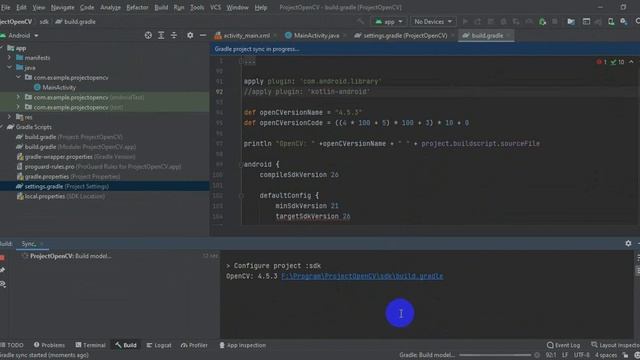Viewport: 640px width, 360px height.
Task: Stop the Gradle sync with red button
Action: (x=2, y=258)
